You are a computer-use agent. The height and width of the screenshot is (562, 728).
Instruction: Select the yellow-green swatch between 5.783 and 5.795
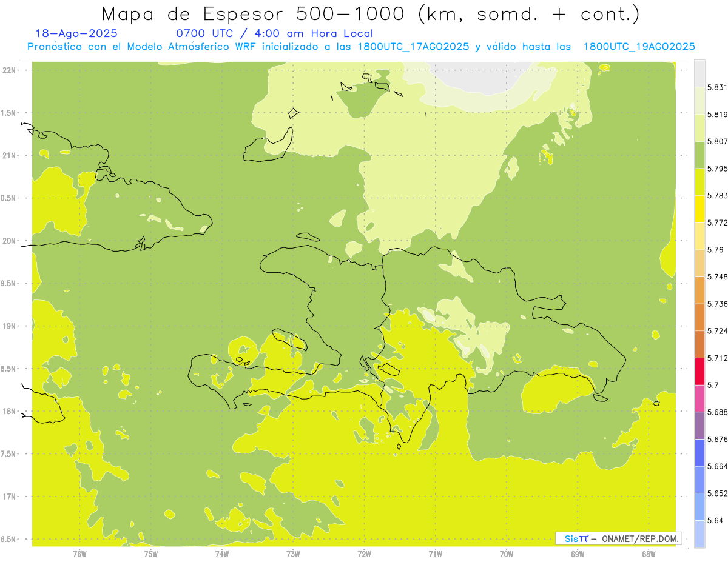coord(699,182)
